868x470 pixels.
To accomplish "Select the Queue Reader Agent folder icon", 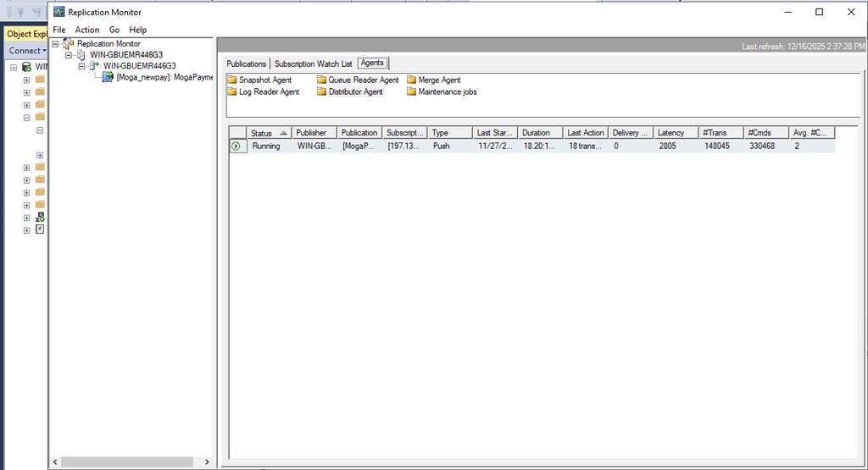I will [x=321, y=80].
